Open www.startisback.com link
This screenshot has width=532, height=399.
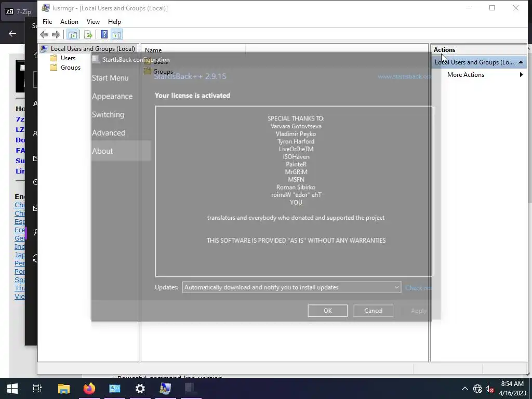tap(405, 77)
